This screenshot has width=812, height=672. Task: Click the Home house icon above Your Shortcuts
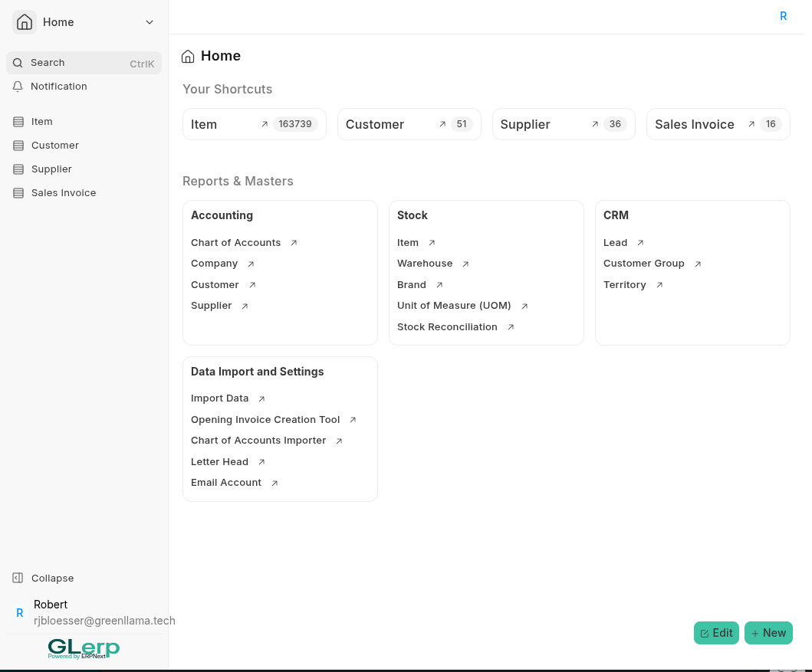coord(188,56)
